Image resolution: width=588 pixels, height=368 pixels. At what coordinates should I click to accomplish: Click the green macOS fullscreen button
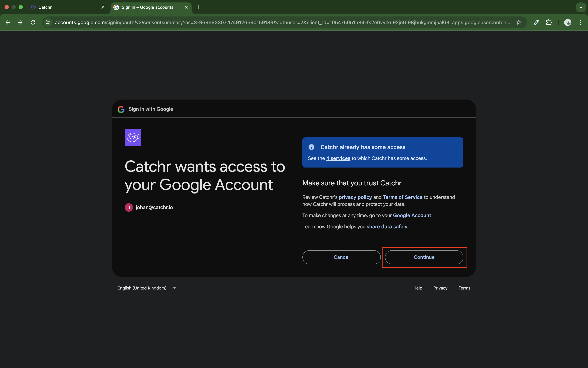[21, 7]
